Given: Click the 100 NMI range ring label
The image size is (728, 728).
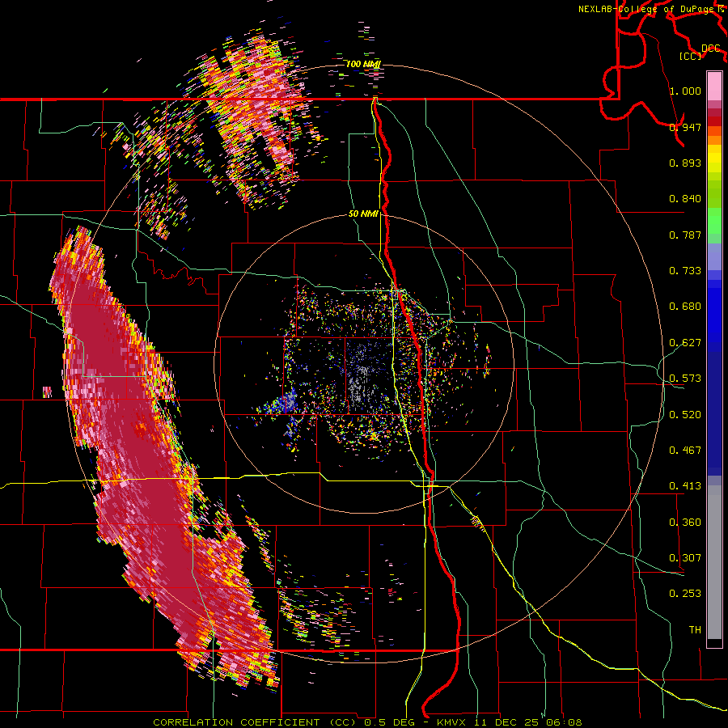Looking at the screenshot, I should tap(363, 64).
